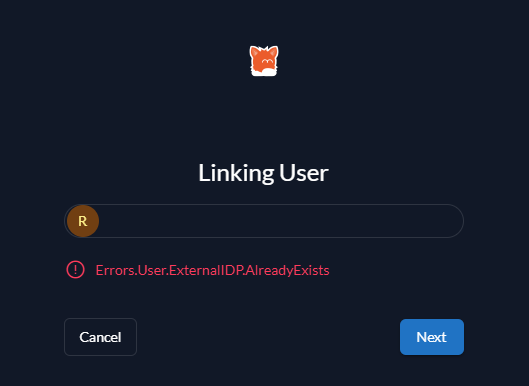Click the empty area of user pill
Viewport: 529px width, 386px height.
(x=280, y=221)
